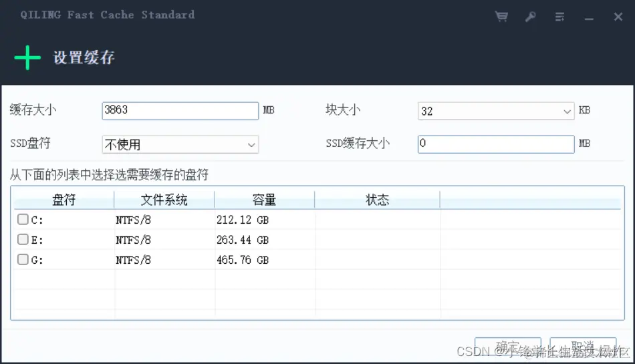Screen dimensions: 635x364
Task: Open the shopping cart purchase icon
Action: coord(501,17)
